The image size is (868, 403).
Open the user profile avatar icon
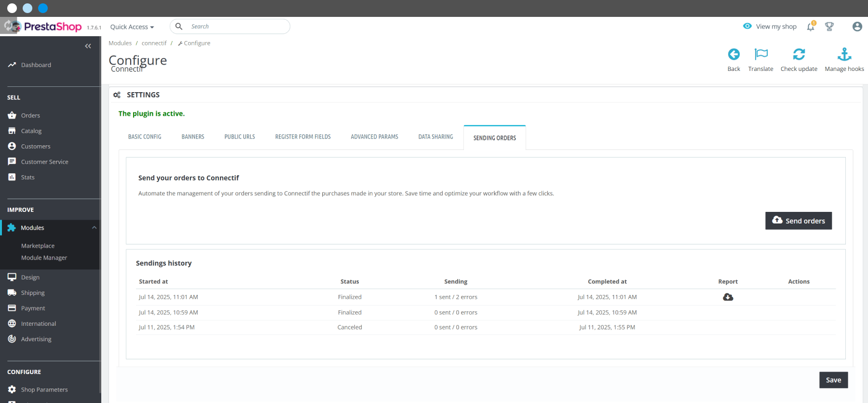[857, 27]
